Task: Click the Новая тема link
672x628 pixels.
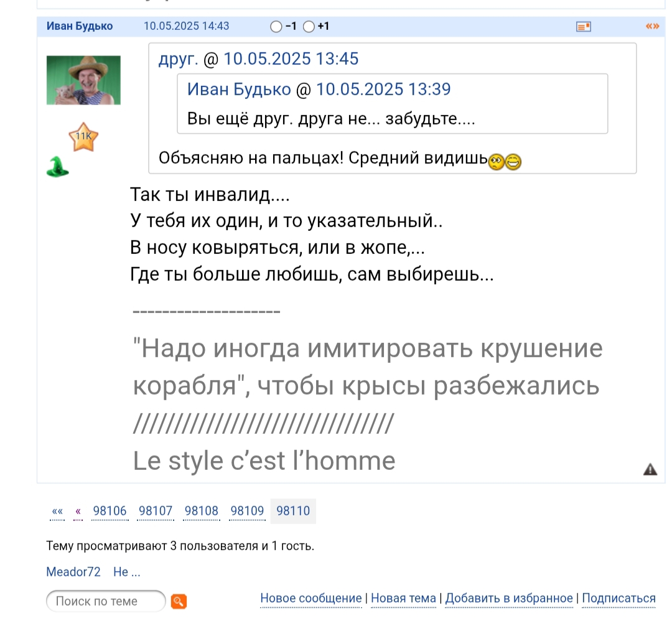Action: point(403,598)
